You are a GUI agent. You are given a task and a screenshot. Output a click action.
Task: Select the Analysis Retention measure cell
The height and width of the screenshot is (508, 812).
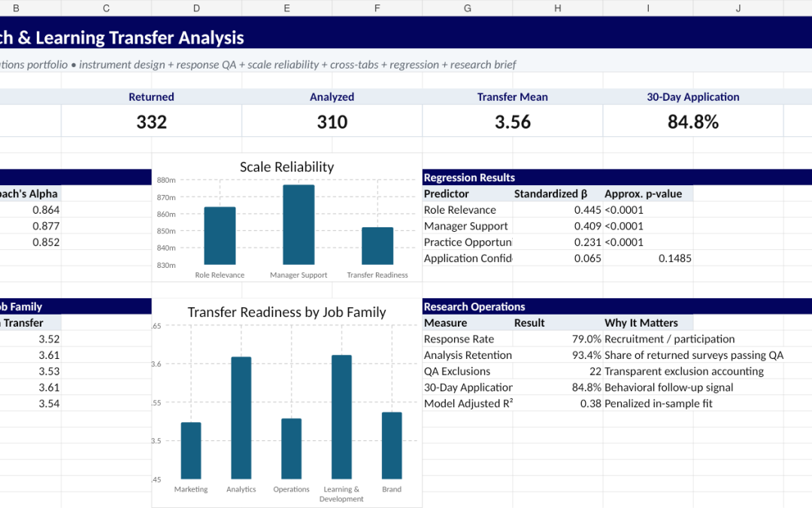pyautogui.click(x=467, y=355)
